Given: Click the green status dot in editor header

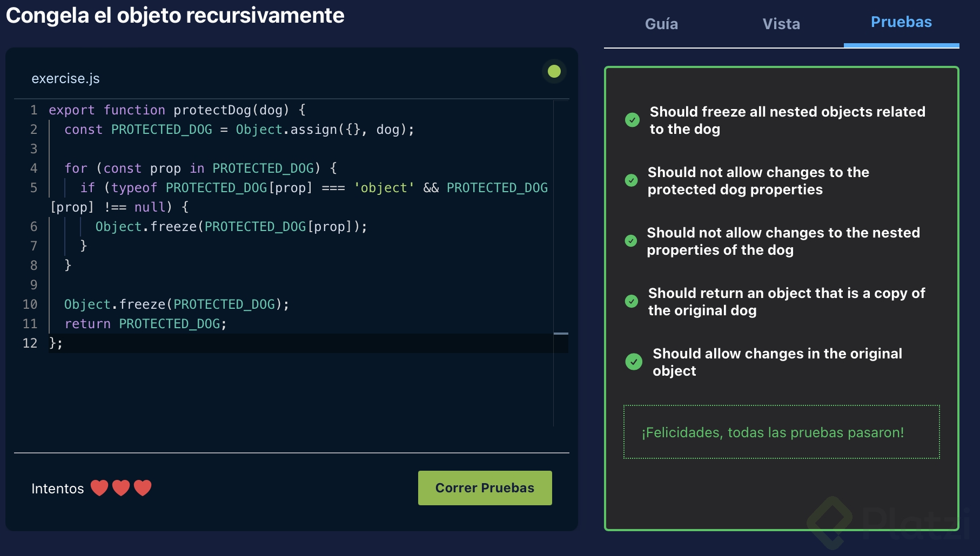Looking at the screenshot, I should 554,71.
